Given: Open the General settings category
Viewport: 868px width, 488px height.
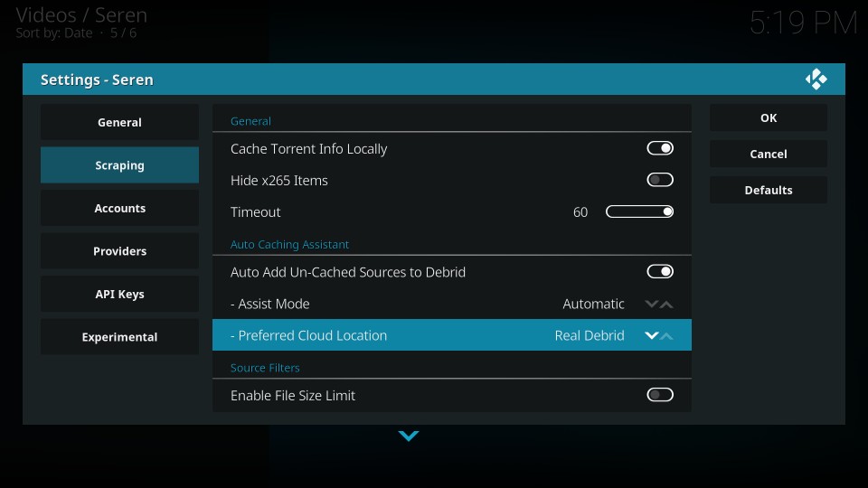Looking at the screenshot, I should tap(119, 122).
